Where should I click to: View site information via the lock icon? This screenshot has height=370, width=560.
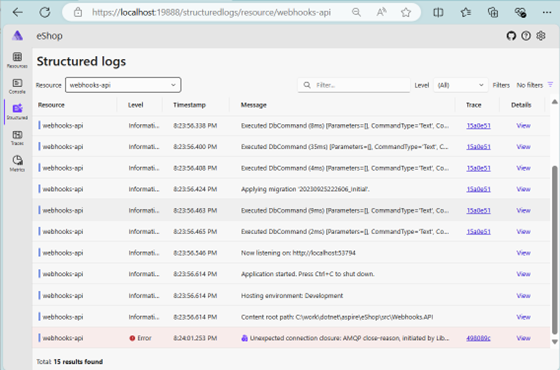[78, 12]
